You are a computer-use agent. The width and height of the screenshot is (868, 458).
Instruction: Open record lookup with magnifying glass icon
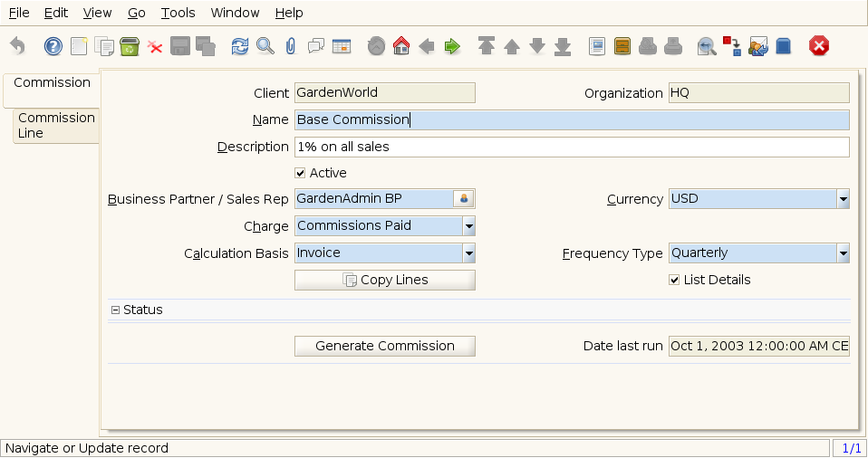265,46
